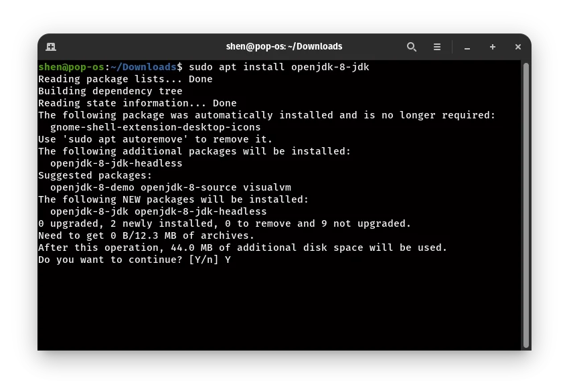Click the line "Use 'sudo apt autoremove' to remove it."
This screenshot has width=569, height=392.
point(155,139)
